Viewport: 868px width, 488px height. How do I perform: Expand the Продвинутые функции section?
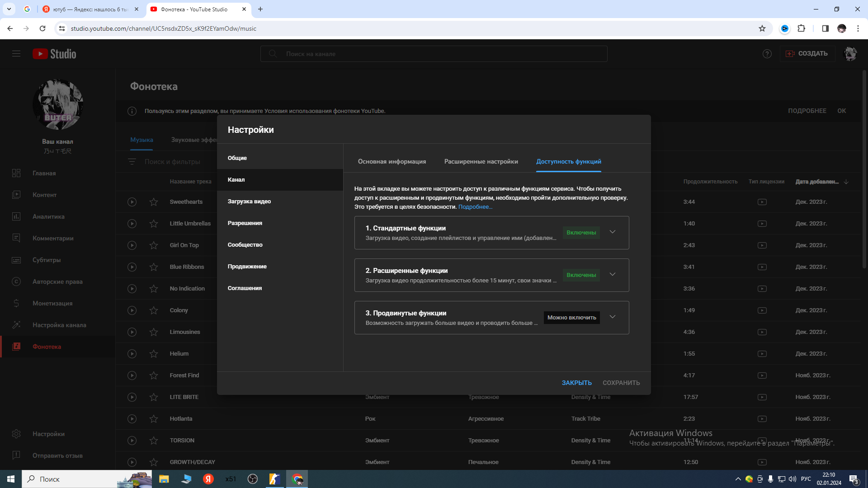pos(613,317)
